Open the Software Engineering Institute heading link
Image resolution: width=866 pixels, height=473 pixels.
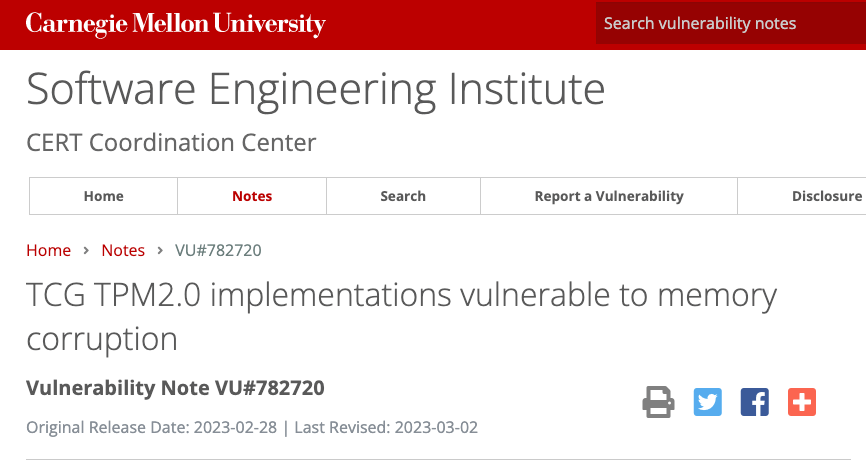click(x=316, y=89)
